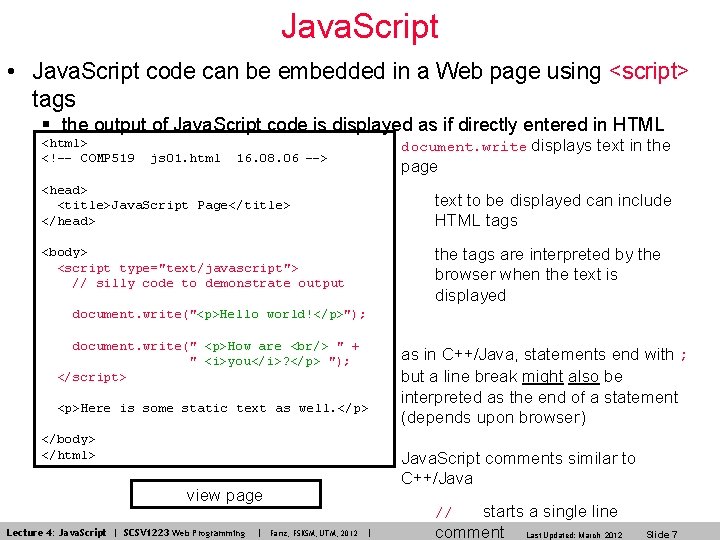
Task: Click the '<body>' opening tag line
Action: click(64, 252)
